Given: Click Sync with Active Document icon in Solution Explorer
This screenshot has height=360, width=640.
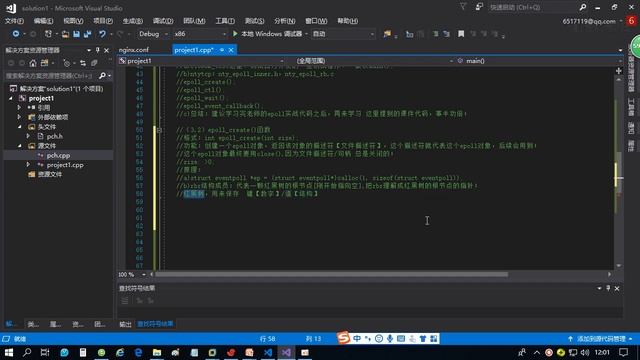Looking at the screenshot, I should pos(83,63).
